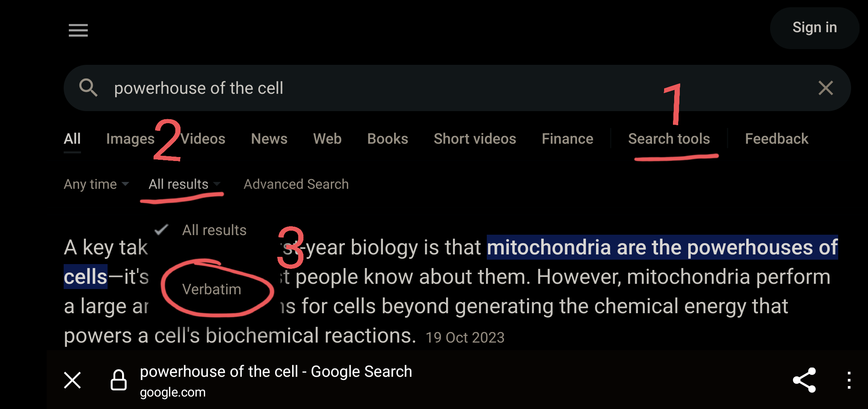
Task: Select the checked All results option
Action: coord(214,230)
